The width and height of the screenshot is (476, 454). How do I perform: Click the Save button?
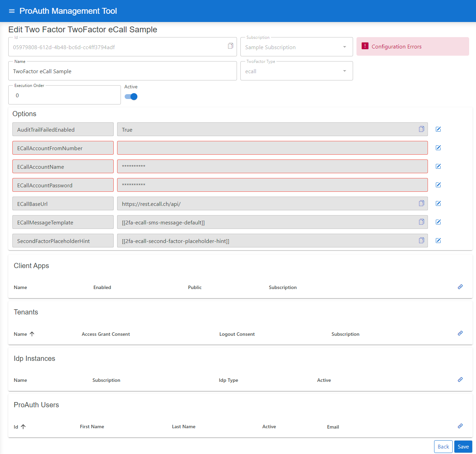(463, 447)
